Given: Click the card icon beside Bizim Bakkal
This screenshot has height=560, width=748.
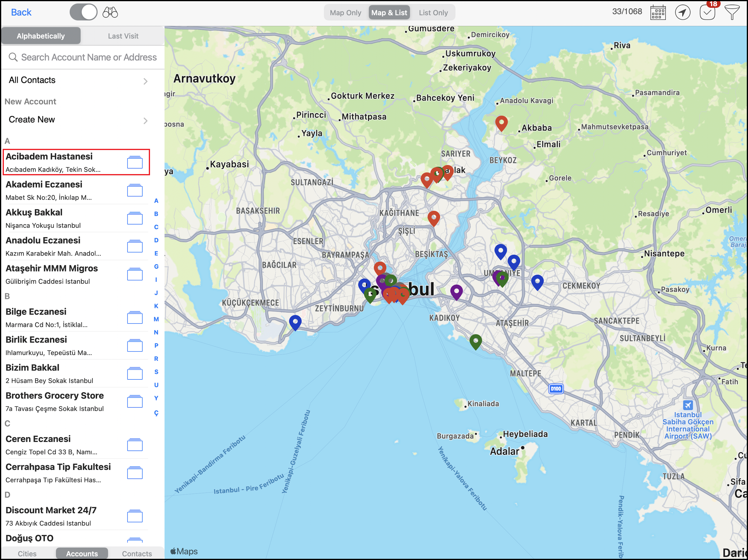Looking at the screenshot, I should 135,374.
